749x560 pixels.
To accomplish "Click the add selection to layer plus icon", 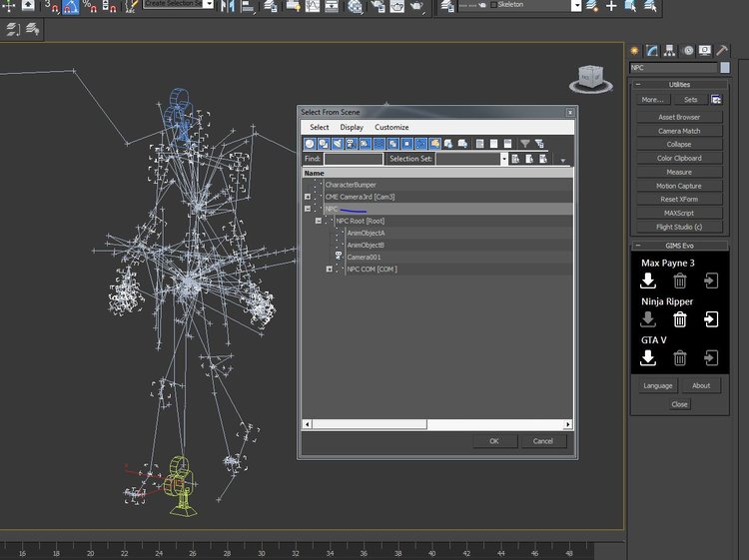I will (611, 6).
